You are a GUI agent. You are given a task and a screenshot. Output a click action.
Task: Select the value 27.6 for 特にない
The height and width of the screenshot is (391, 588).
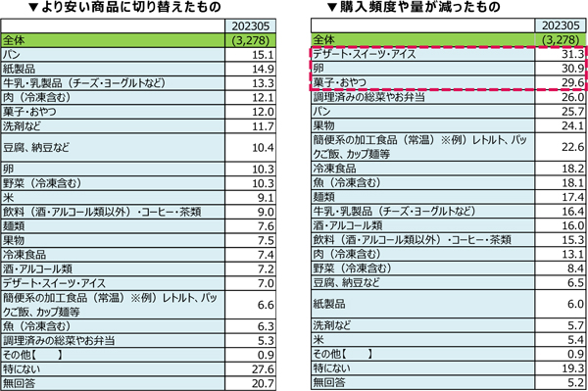[x=263, y=369]
